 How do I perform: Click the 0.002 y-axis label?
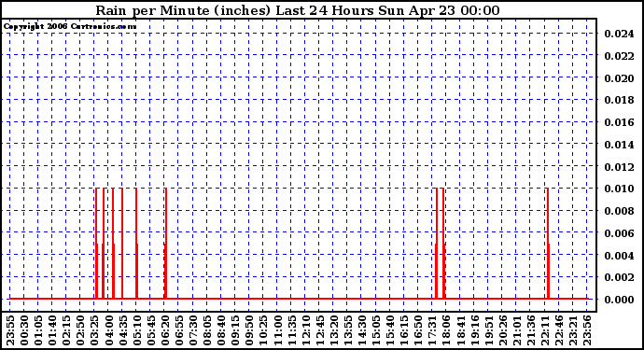click(x=619, y=277)
